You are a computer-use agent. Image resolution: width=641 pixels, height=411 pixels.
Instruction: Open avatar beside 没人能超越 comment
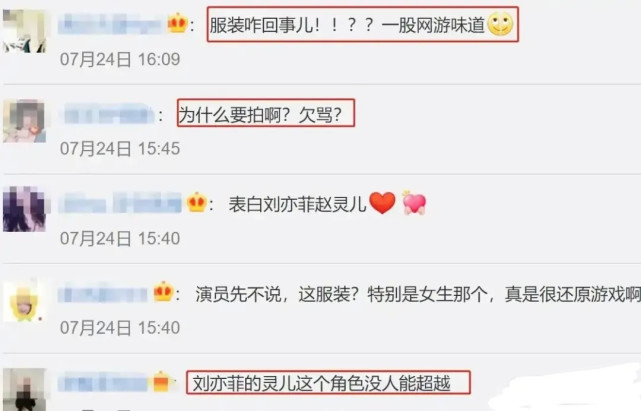24,389
